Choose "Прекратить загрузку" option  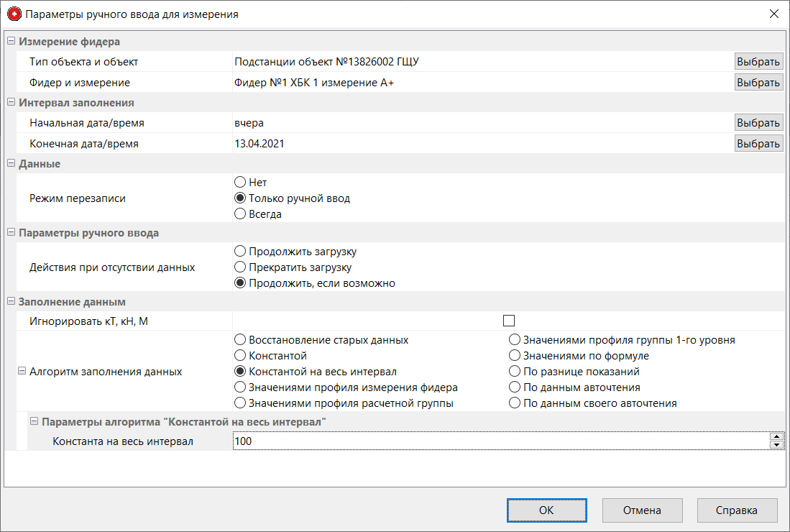coord(241,267)
